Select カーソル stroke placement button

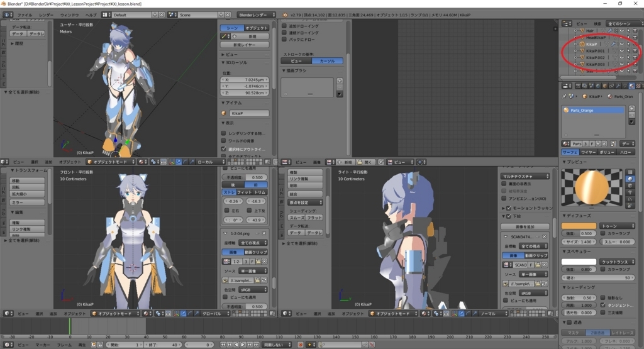tap(327, 61)
